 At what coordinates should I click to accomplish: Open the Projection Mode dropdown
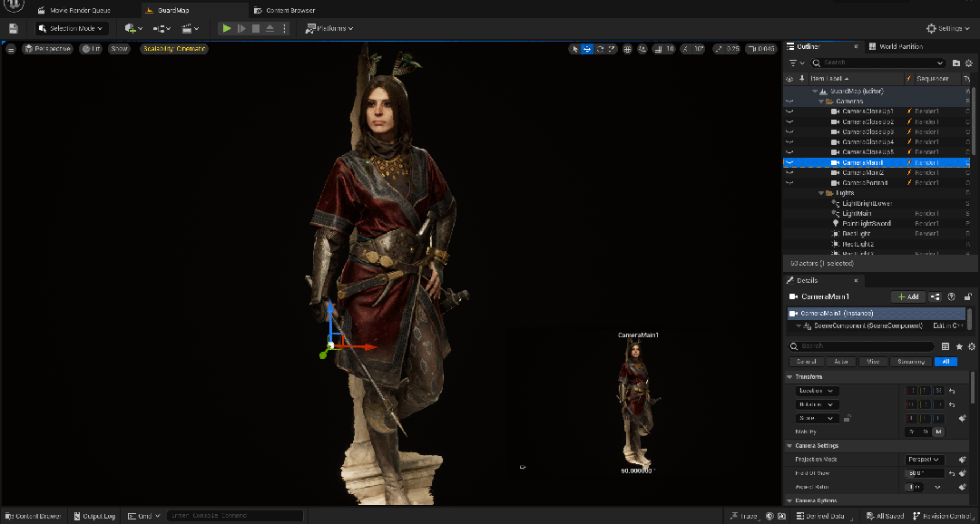[925, 459]
